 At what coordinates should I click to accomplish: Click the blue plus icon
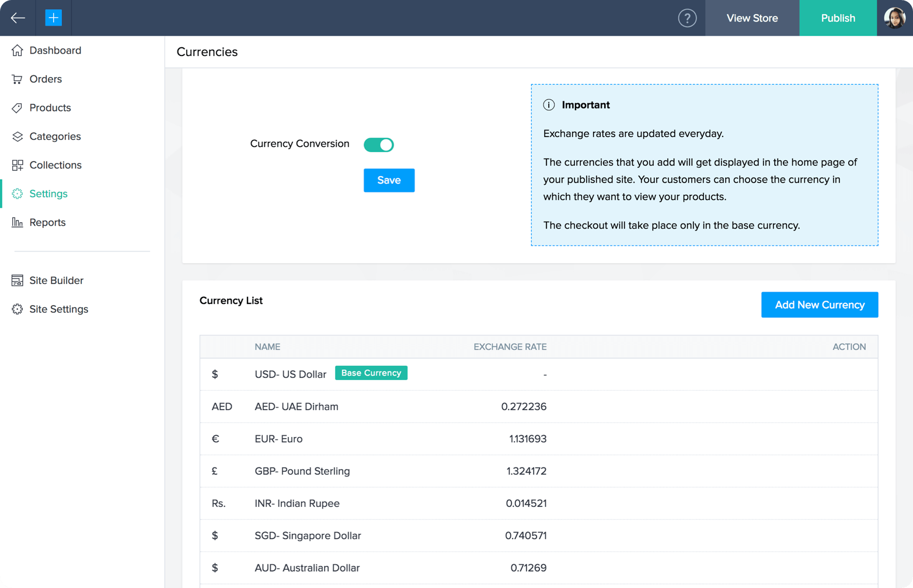point(53,18)
